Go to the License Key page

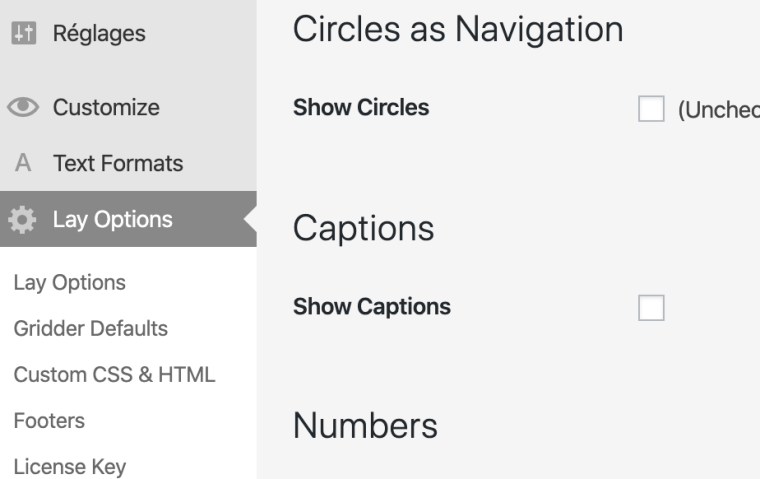pyautogui.click(x=70, y=467)
